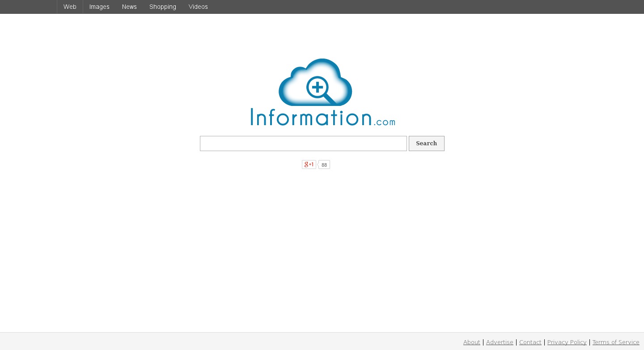Open the About link

(x=471, y=342)
